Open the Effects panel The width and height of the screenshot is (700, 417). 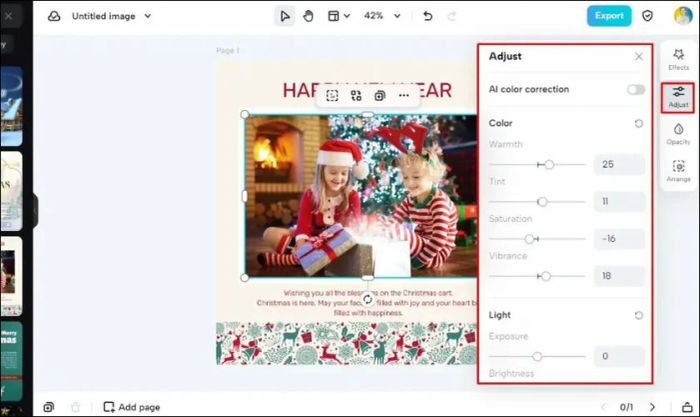tap(679, 59)
